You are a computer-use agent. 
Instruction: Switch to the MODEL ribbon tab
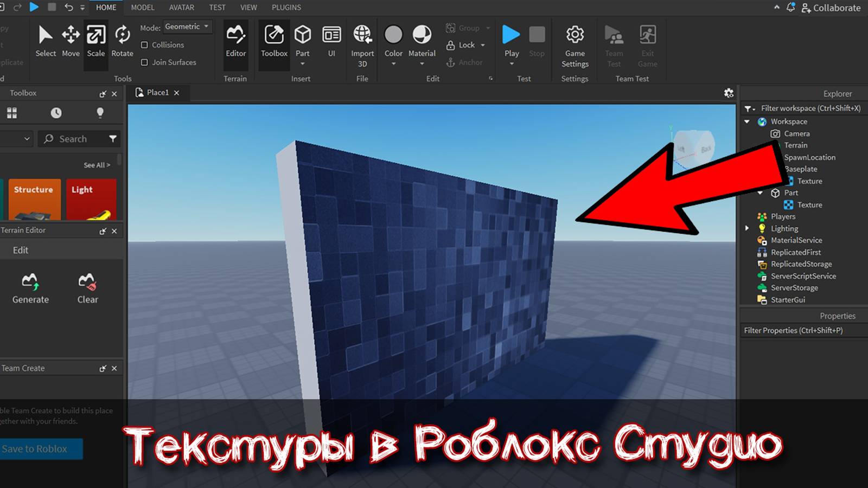click(142, 8)
